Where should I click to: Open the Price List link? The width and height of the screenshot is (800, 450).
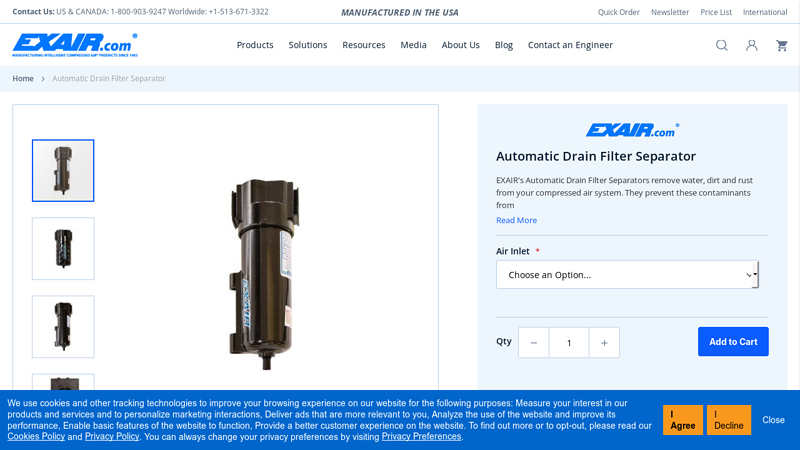pos(716,12)
